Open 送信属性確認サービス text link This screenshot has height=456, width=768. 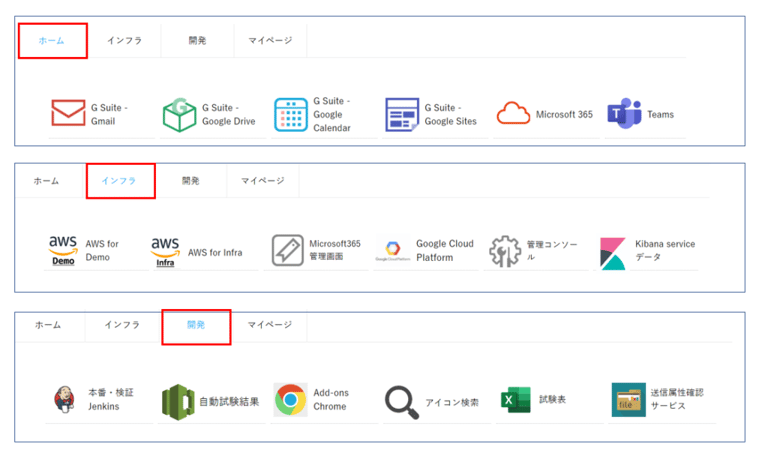coord(677,399)
